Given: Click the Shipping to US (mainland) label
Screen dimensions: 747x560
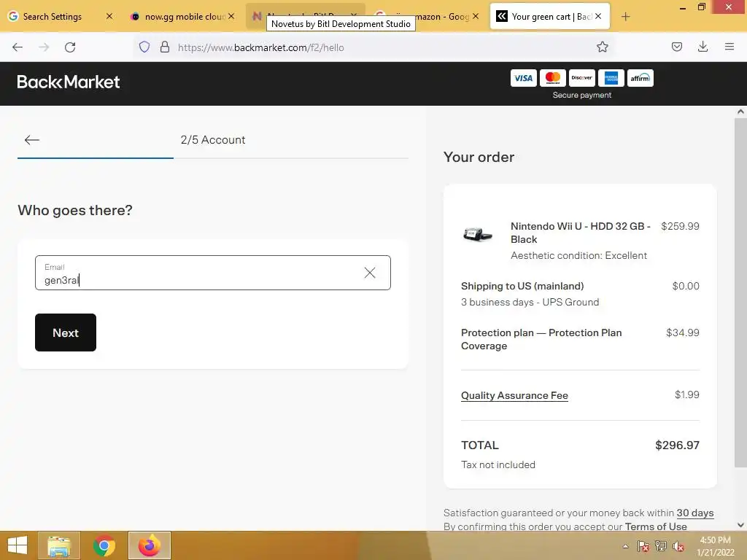Looking at the screenshot, I should (x=522, y=286).
